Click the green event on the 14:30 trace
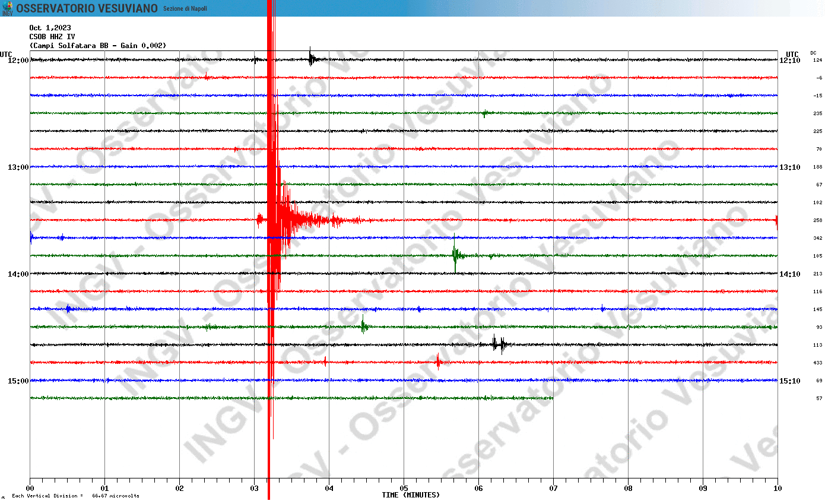This screenshot has height=504, width=825. coord(364,325)
